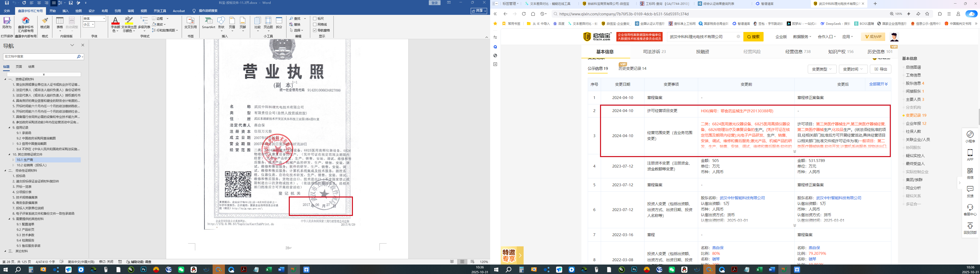The height and width of the screenshot is (274, 980).
Task: Open 客服中心 customer service on Qixin sidebar
Action: coord(970,210)
